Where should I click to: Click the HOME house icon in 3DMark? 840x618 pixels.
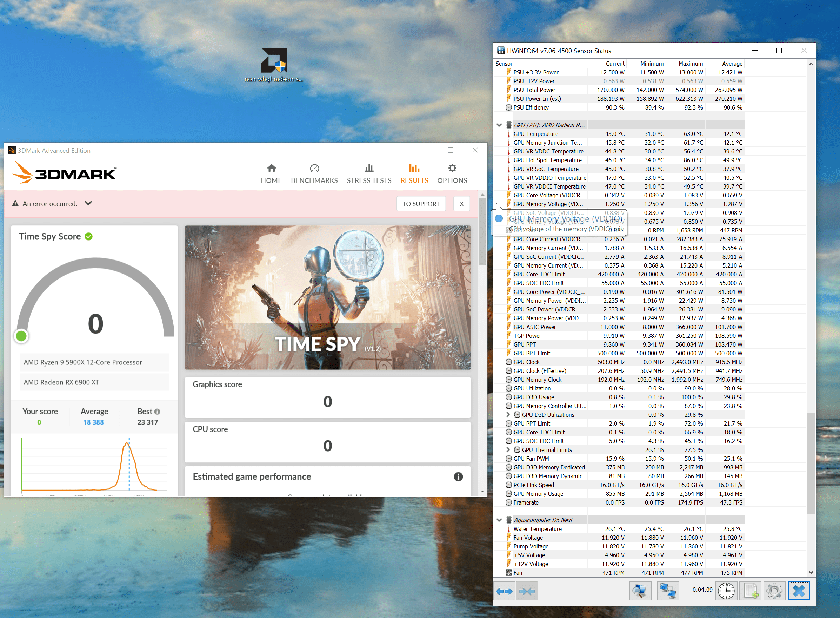(271, 168)
